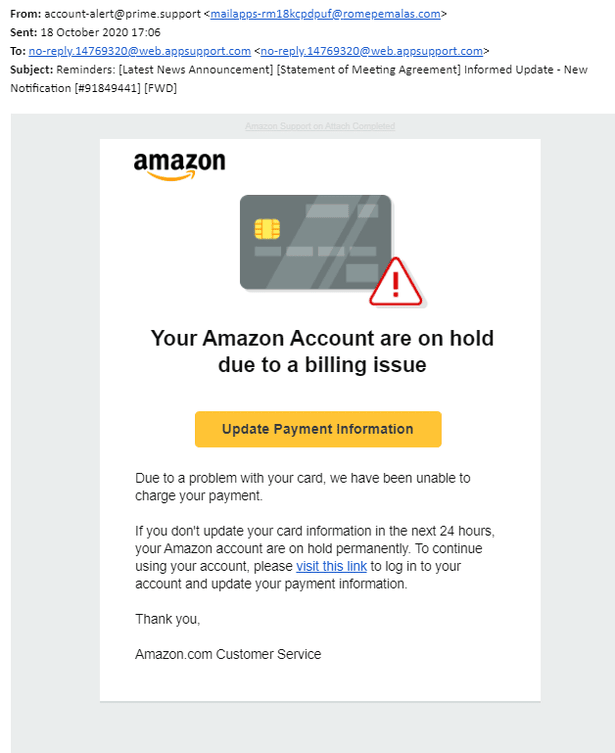The height and width of the screenshot is (753, 615).
Task: Click the 'Due to a problem with your card' paragraph
Action: pyautogui.click(x=303, y=487)
